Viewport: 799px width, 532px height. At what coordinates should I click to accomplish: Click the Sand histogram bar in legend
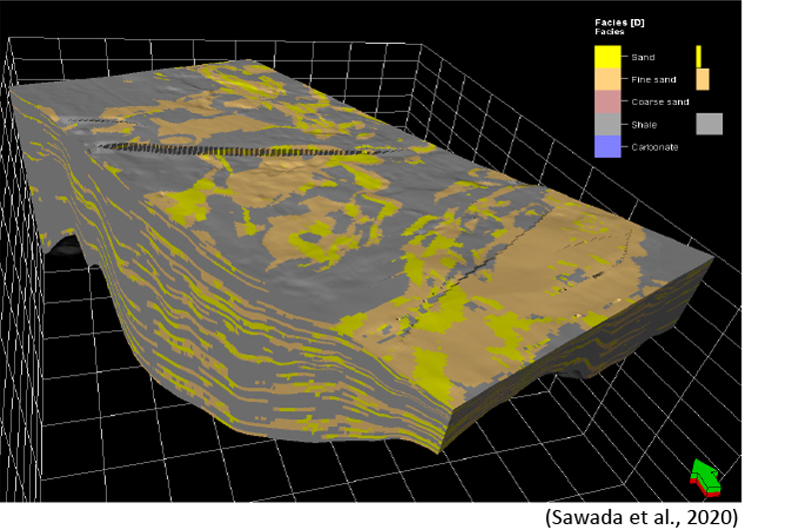[698, 57]
